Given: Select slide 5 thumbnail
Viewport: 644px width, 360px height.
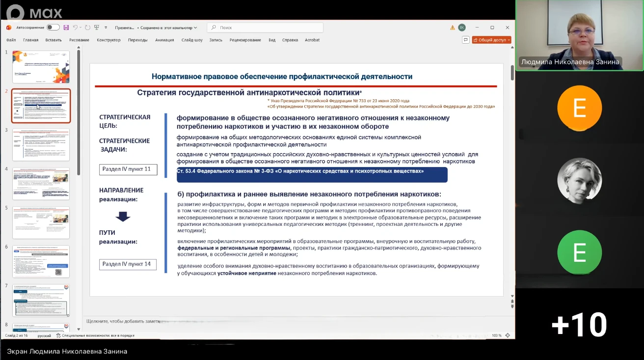Looking at the screenshot, I should [41, 222].
